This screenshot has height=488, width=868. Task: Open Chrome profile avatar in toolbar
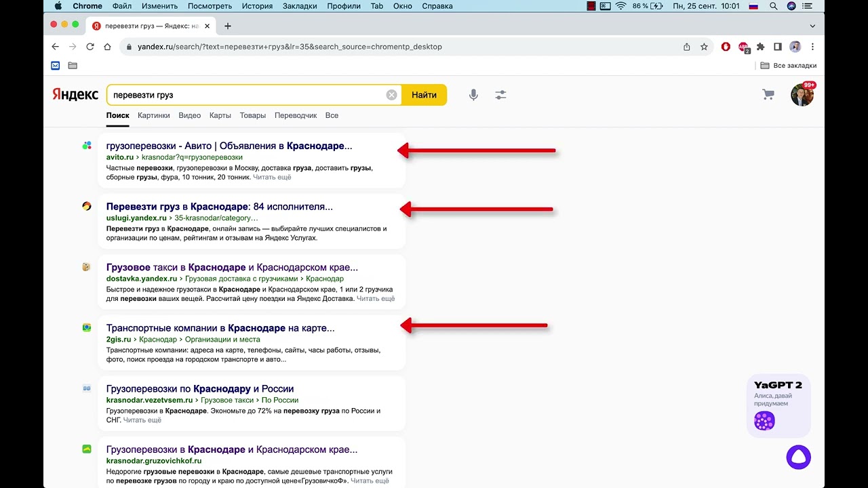[795, 47]
